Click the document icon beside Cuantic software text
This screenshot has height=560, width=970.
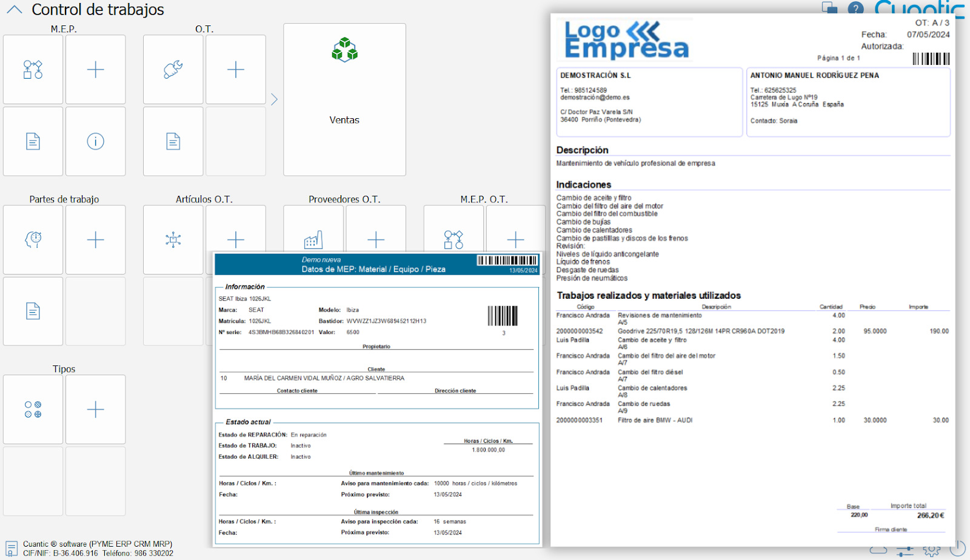click(12, 549)
